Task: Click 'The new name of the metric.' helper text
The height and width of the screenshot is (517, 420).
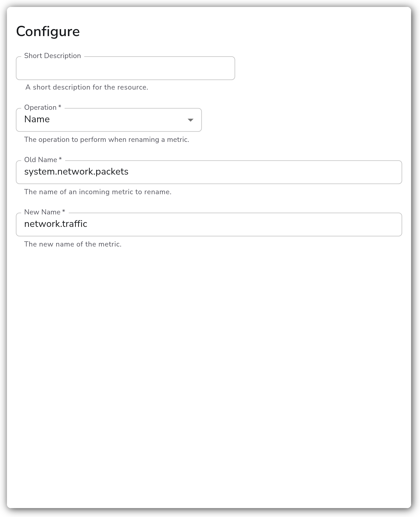Action: click(73, 244)
